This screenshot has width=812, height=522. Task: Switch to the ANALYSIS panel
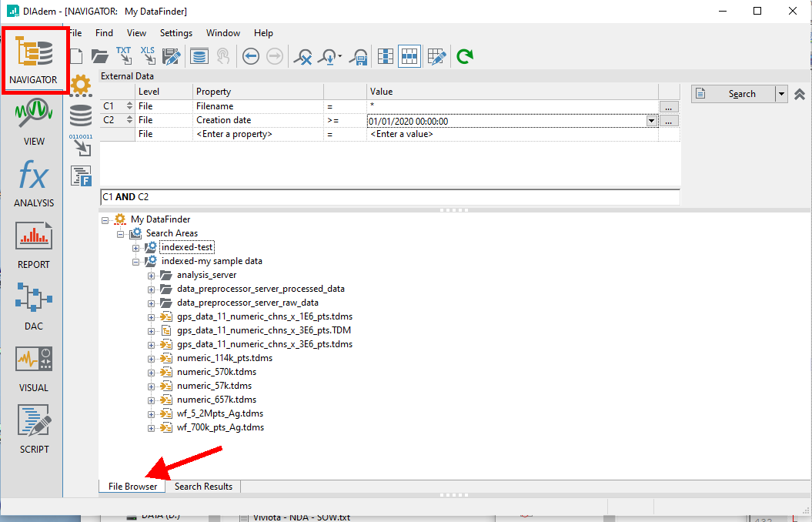(33, 183)
